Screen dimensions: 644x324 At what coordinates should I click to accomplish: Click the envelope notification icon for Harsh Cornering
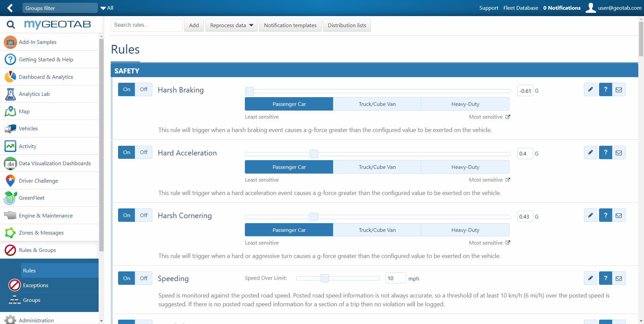619,215
